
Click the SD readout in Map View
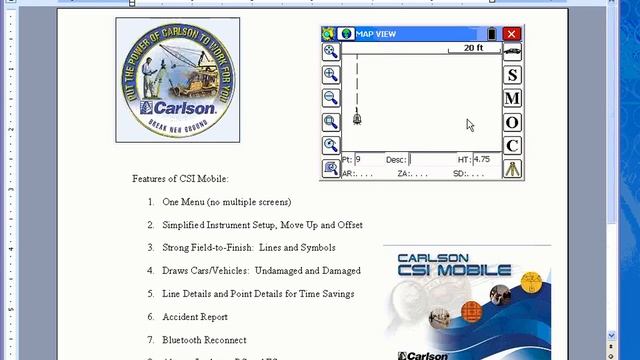pyautogui.click(x=468, y=173)
